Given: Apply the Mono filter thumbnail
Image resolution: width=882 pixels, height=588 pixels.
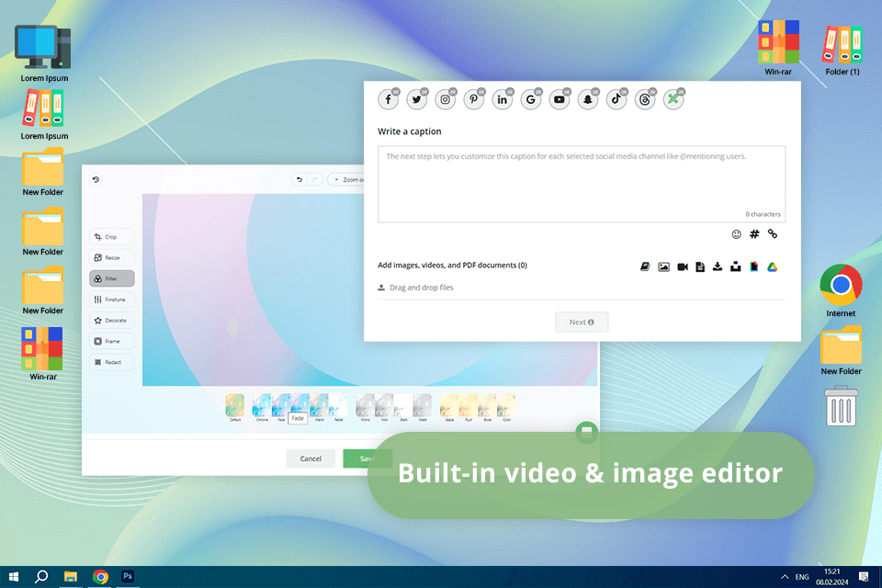Looking at the screenshot, I should [365, 407].
